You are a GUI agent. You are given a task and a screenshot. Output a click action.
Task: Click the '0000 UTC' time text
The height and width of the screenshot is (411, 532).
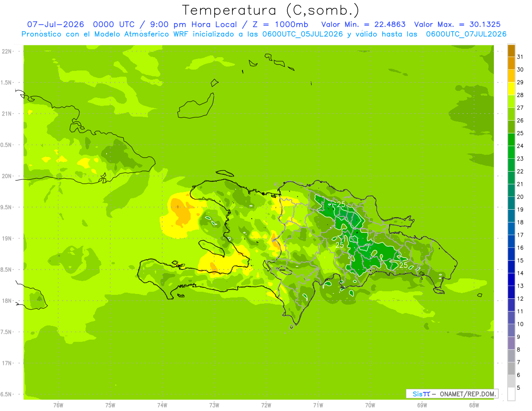tap(113, 24)
